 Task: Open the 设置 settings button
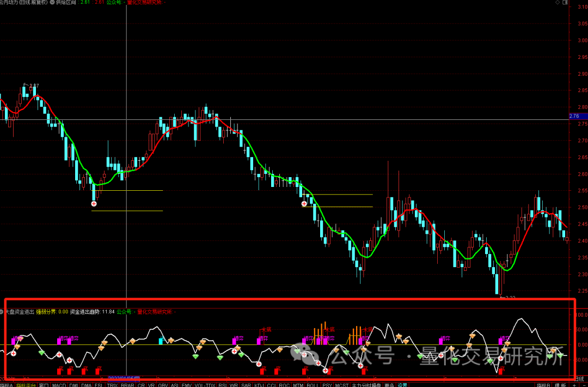402,385
